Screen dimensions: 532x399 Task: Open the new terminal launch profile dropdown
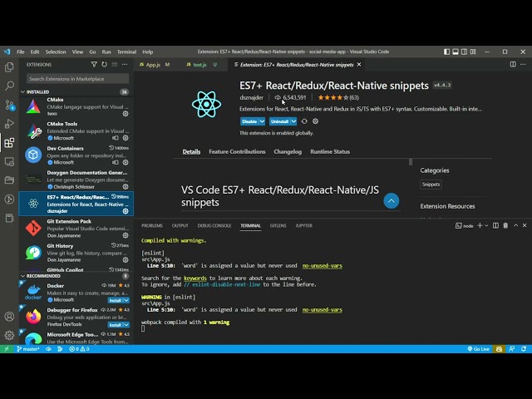coord(486,225)
